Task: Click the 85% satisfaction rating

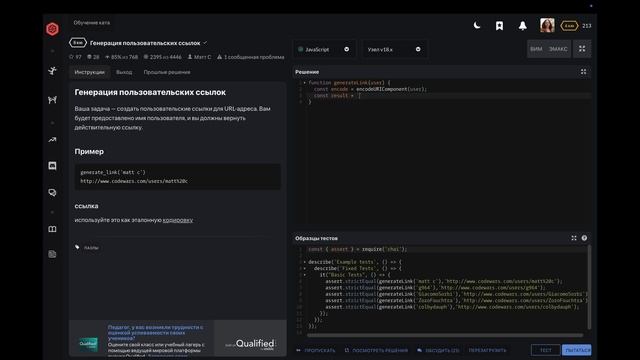Action: click(x=122, y=57)
